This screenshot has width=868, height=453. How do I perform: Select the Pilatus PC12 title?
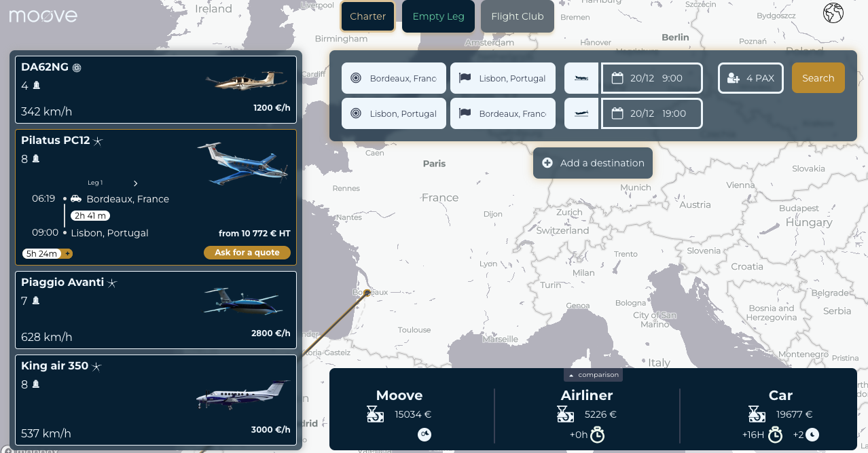[x=56, y=141]
